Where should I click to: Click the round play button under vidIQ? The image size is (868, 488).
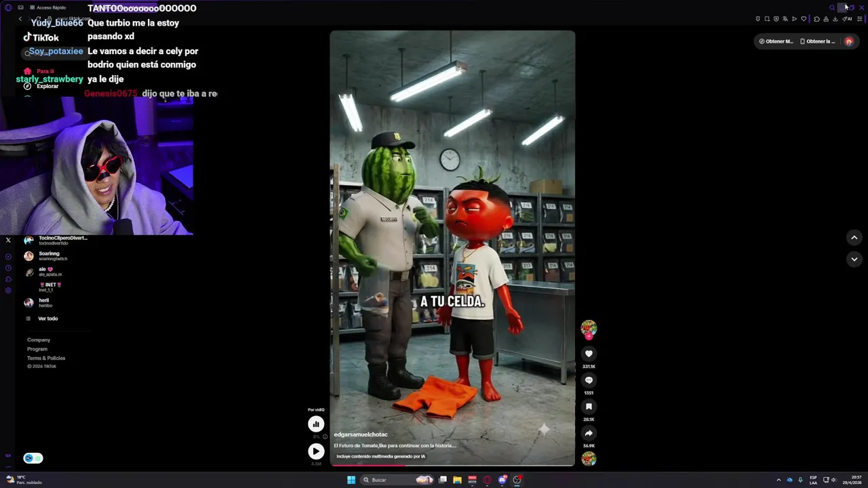(x=316, y=451)
